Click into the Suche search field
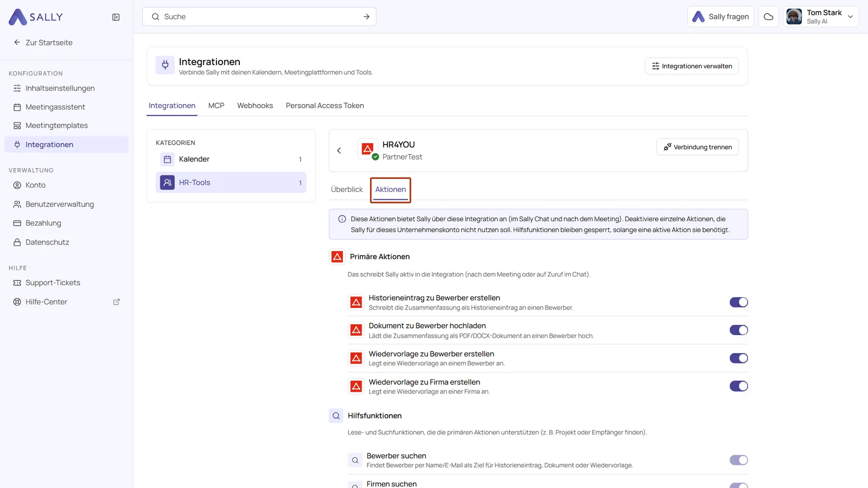The width and height of the screenshot is (868, 488). point(259,17)
